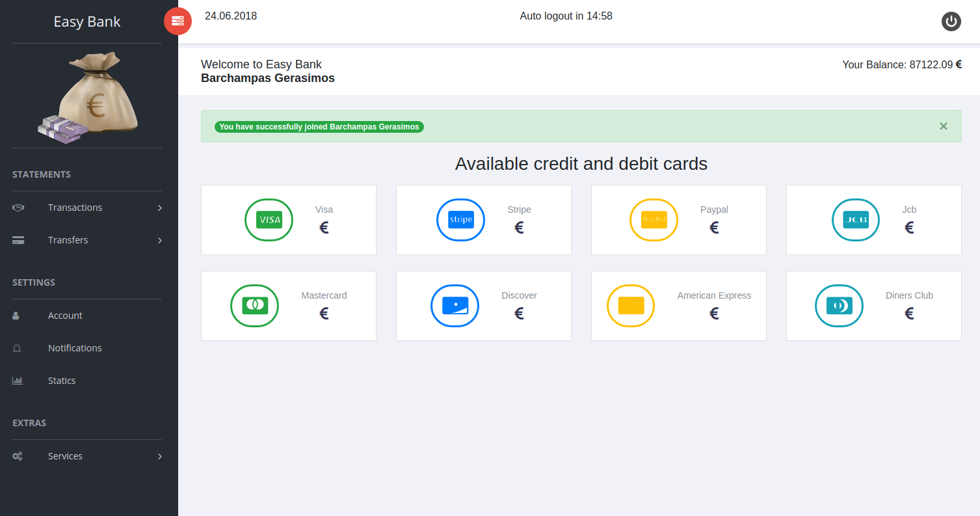Click the EXTRAS section heading
The image size is (980, 516).
[x=29, y=423]
